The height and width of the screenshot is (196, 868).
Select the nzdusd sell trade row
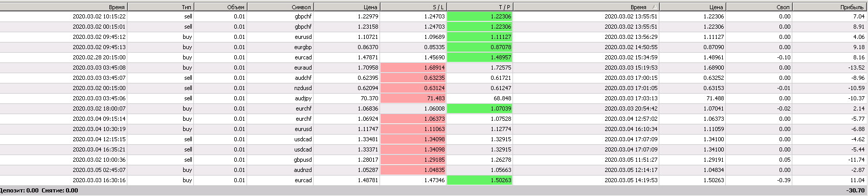[x=434, y=88]
